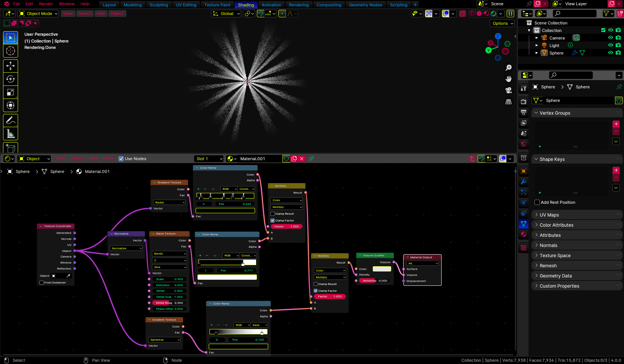Image resolution: width=624 pixels, height=364 pixels.
Task: Select the Annotate tool
Action: pos(11,120)
